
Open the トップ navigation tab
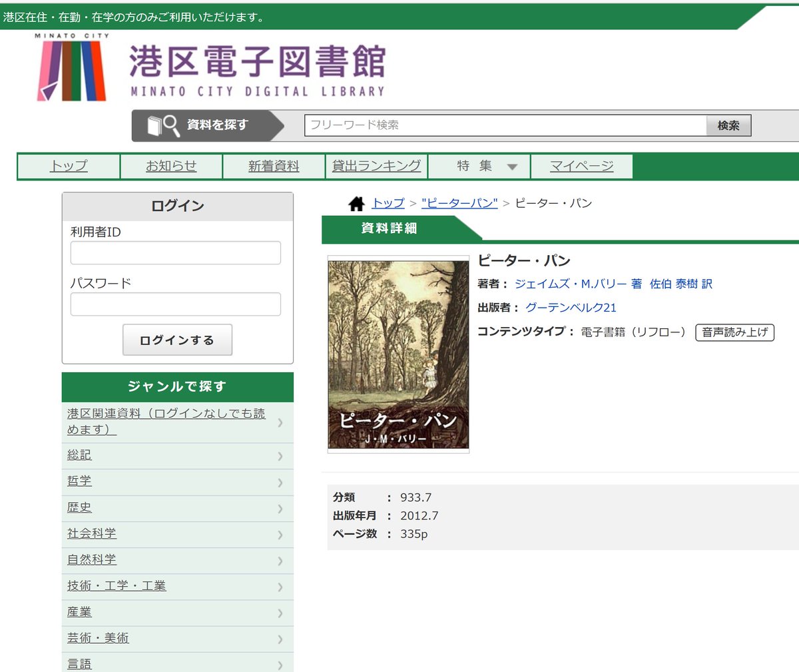[69, 167]
